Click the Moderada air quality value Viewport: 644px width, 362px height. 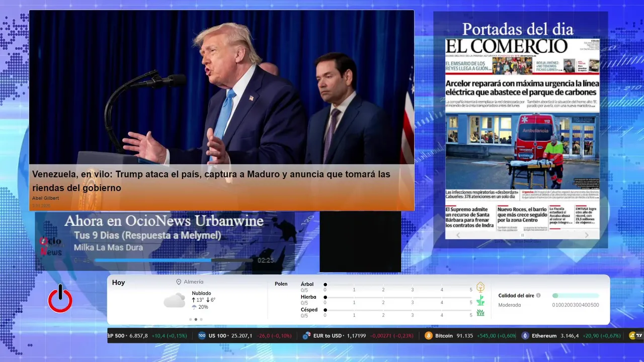pyautogui.click(x=510, y=305)
